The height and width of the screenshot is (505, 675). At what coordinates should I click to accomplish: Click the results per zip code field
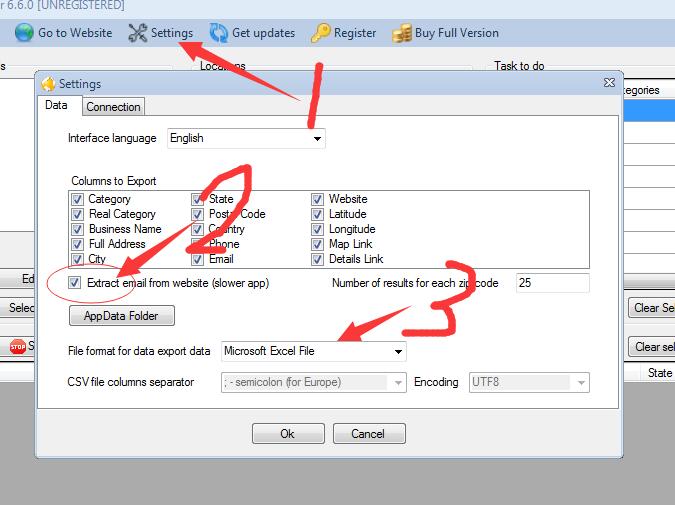click(552, 283)
